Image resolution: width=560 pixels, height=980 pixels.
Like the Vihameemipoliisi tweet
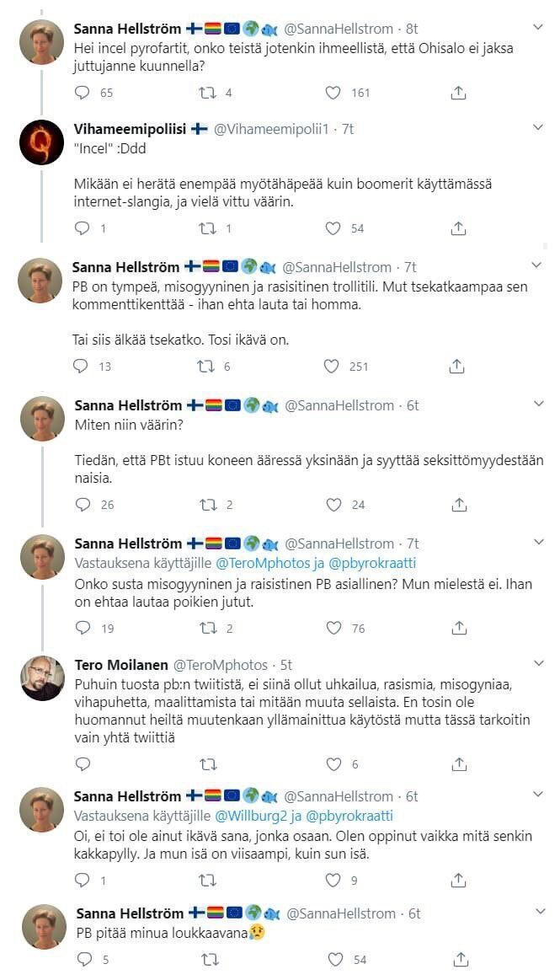click(x=333, y=228)
